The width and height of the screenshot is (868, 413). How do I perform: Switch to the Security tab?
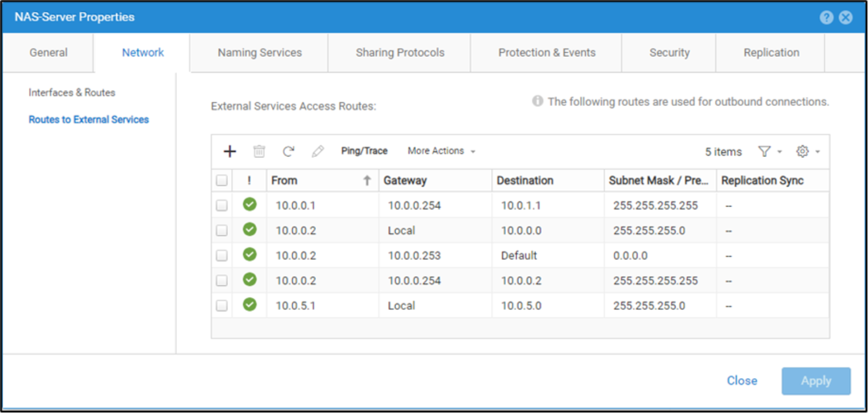pyautogui.click(x=669, y=53)
